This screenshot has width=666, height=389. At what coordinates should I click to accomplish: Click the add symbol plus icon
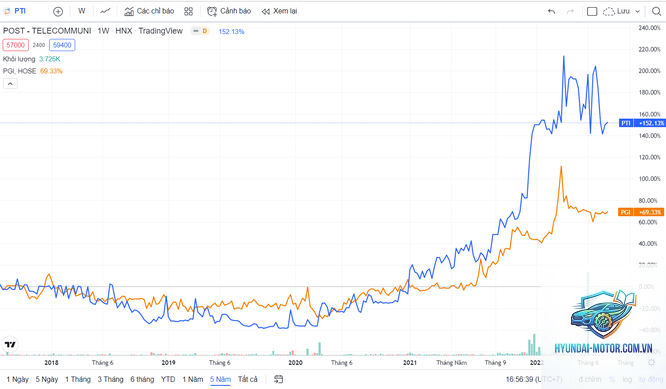click(58, 11)
